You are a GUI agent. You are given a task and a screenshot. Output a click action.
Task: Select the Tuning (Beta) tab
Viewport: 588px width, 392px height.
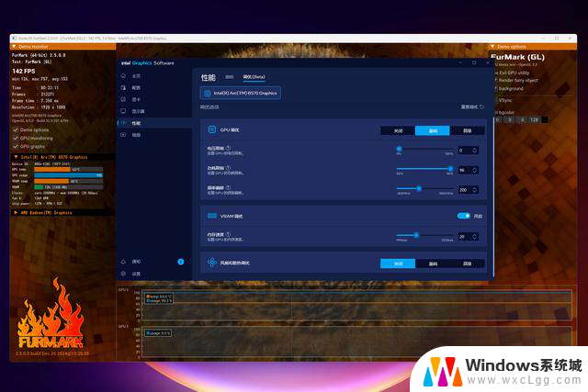[x=254, y=77]
